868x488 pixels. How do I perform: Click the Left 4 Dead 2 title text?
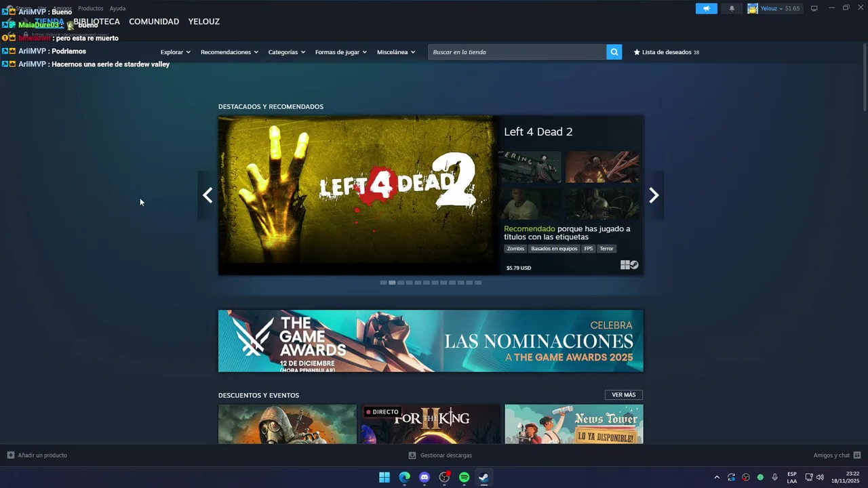tap(538, 132)
